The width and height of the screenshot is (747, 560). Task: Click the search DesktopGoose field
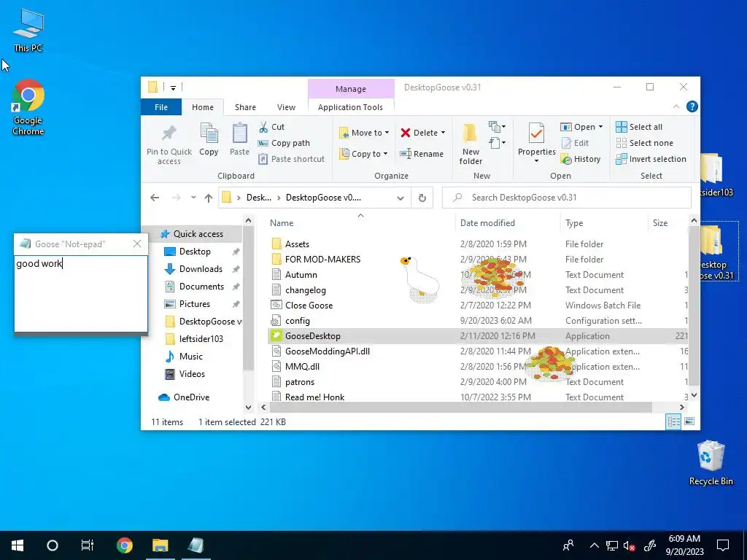[566, 198]
